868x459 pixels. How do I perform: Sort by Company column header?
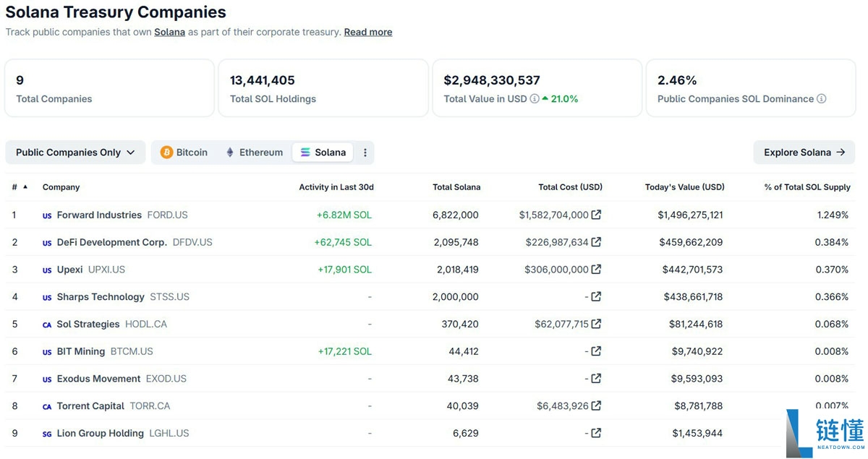coord(61,187)
